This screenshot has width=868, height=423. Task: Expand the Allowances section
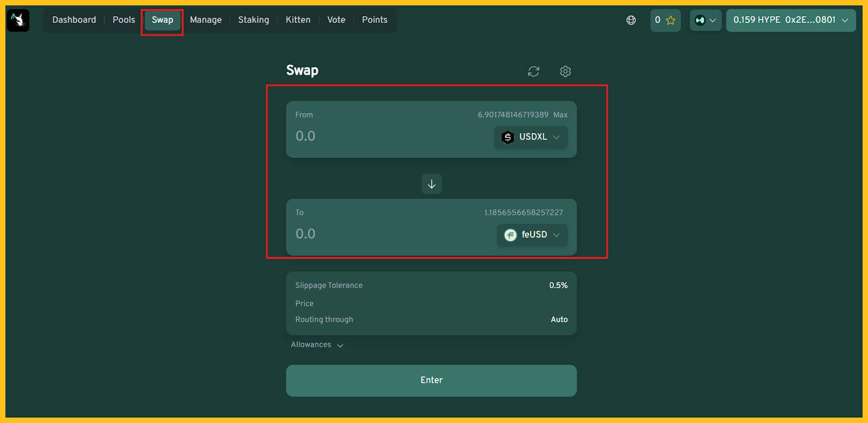pyautogui.click(x=317, y=345)
